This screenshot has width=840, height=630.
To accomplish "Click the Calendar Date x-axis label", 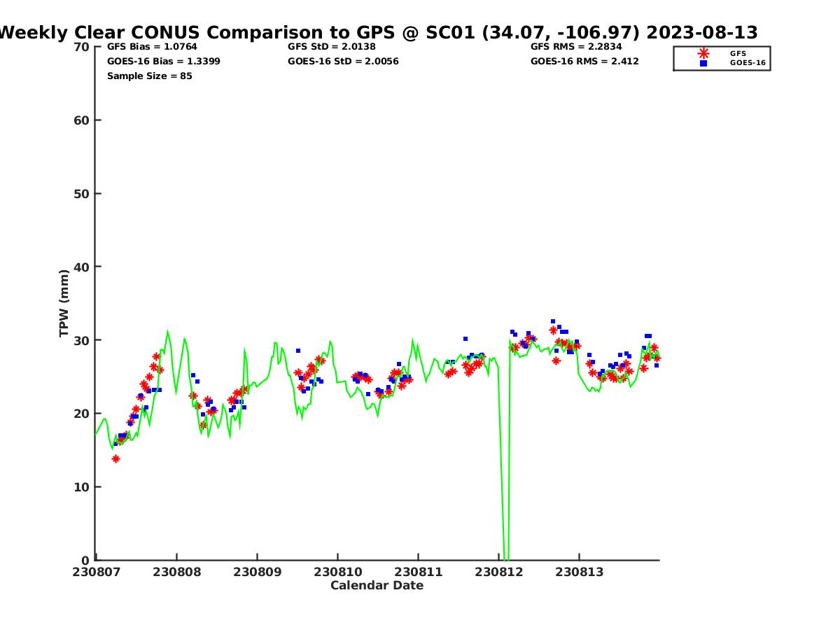I will (377, 586).
